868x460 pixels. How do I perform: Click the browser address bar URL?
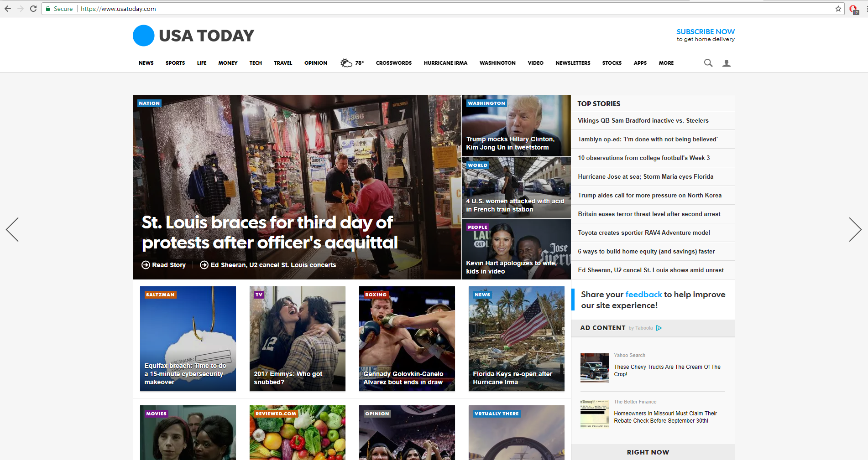pos(118,9)
